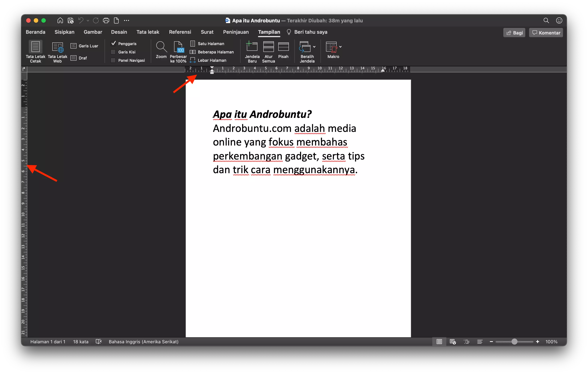Disable the Penggaris checkbox
Viewport: 588px width, 374px height.
(x=113, y=43)
